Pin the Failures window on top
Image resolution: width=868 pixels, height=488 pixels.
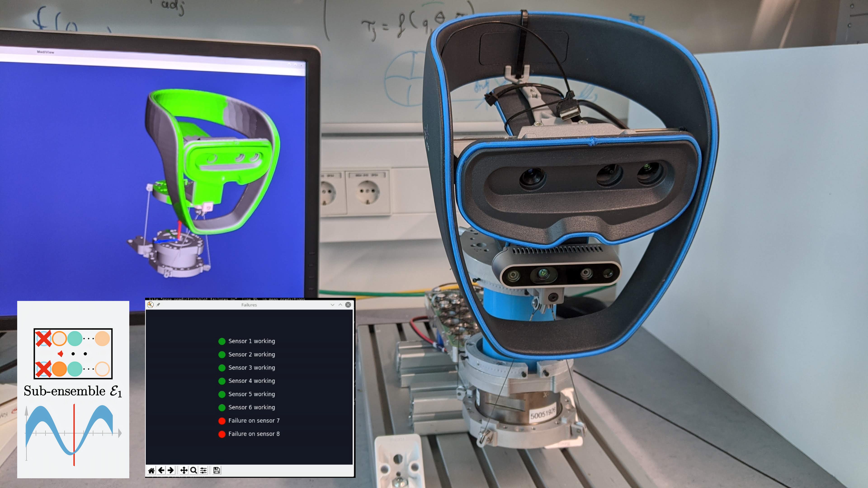[158, 305]
